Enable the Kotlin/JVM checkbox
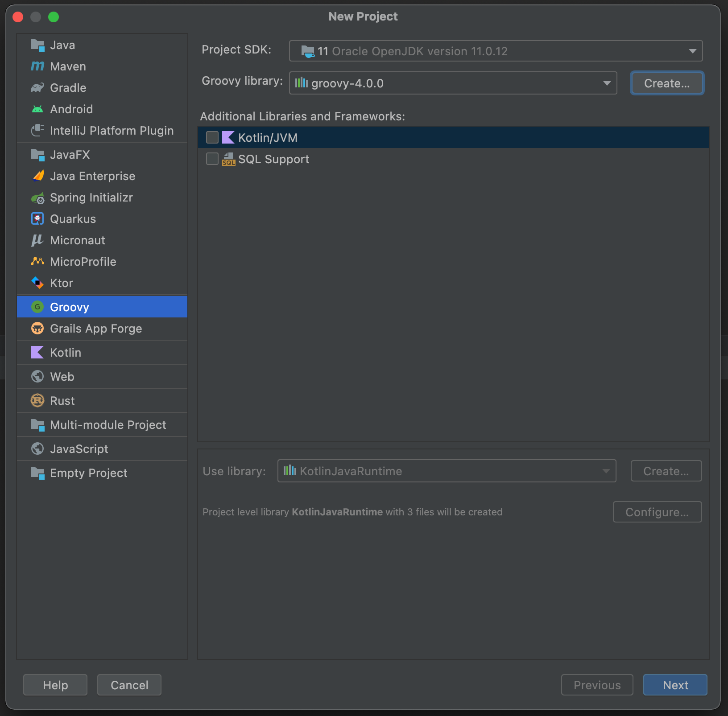 point(212,137)
